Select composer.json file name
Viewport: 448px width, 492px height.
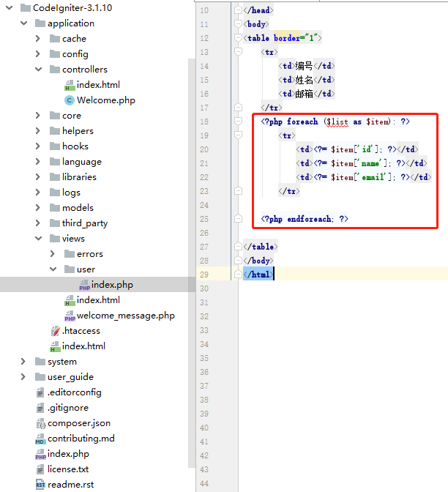(x=79, y=423)
